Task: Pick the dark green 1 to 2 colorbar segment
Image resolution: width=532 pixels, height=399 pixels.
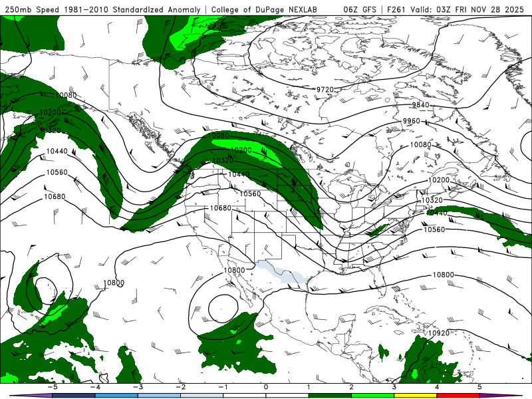Action: click(x=330, y=396)
